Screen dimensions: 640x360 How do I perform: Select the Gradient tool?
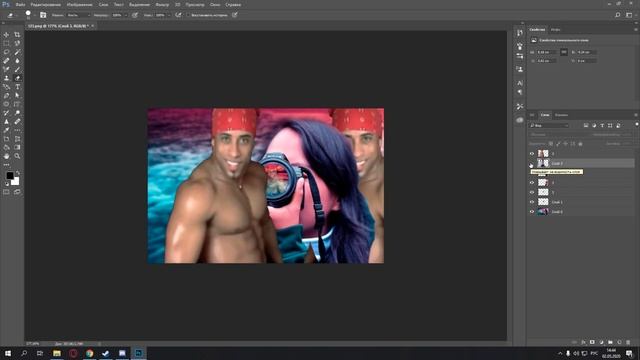(x=17, y=147)
